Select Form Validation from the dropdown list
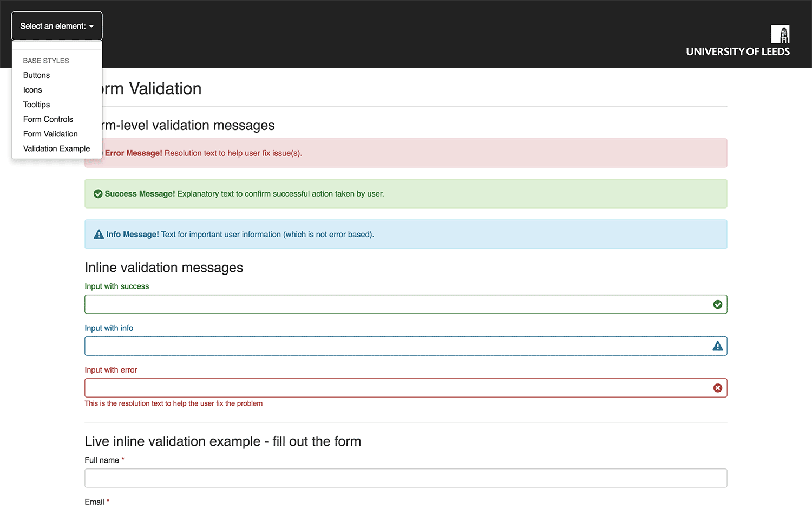Image resolution: width=812 pixels, height=508 pixels. click(x=50, y=134)
